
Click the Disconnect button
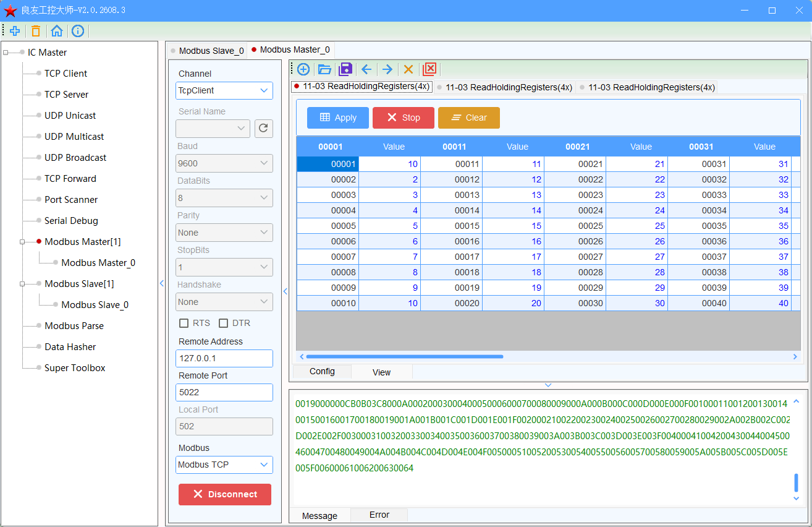coord(225,494)
